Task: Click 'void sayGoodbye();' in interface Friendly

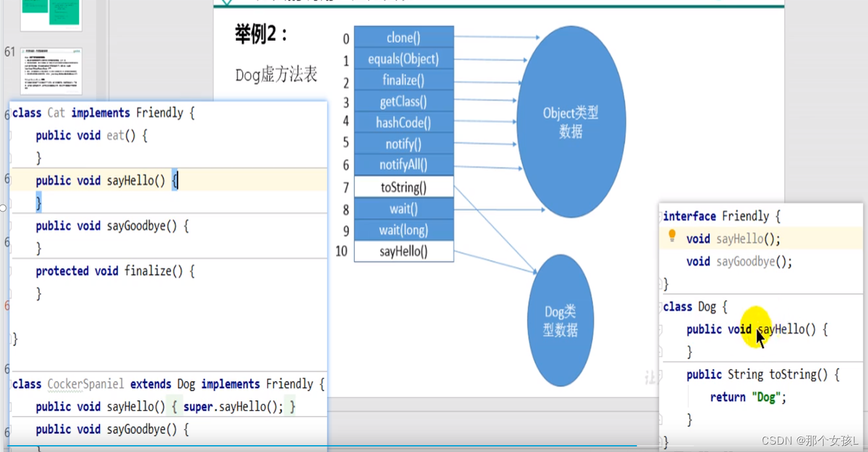Action: tap(739, 262)
